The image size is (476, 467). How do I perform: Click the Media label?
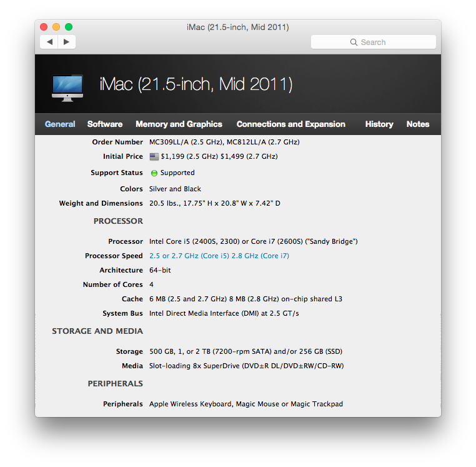(x=132, y=366)
